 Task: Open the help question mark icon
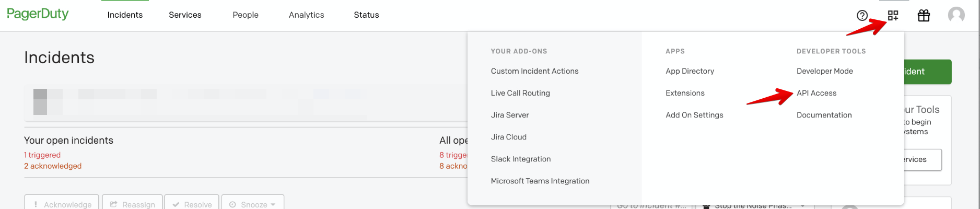(x=862, y=16)
